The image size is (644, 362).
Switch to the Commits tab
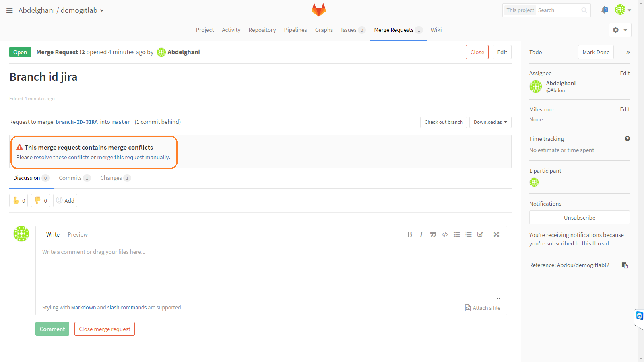(71, 178)
